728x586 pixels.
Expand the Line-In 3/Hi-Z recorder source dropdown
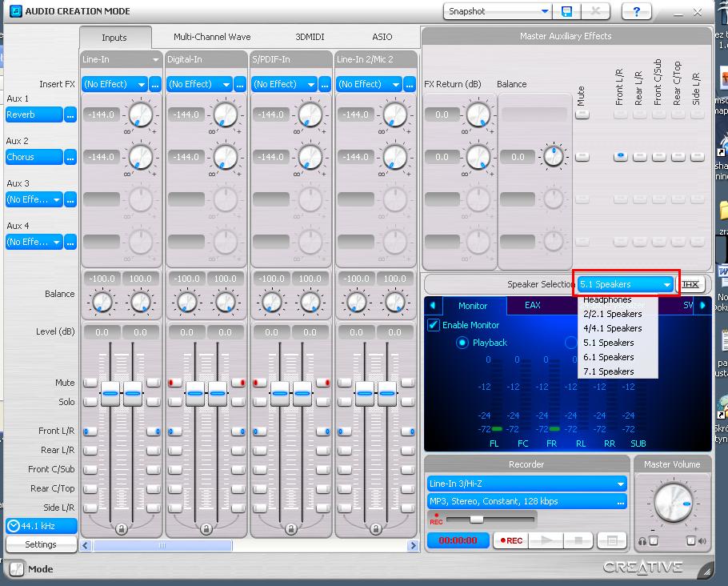tap(620, 484)
